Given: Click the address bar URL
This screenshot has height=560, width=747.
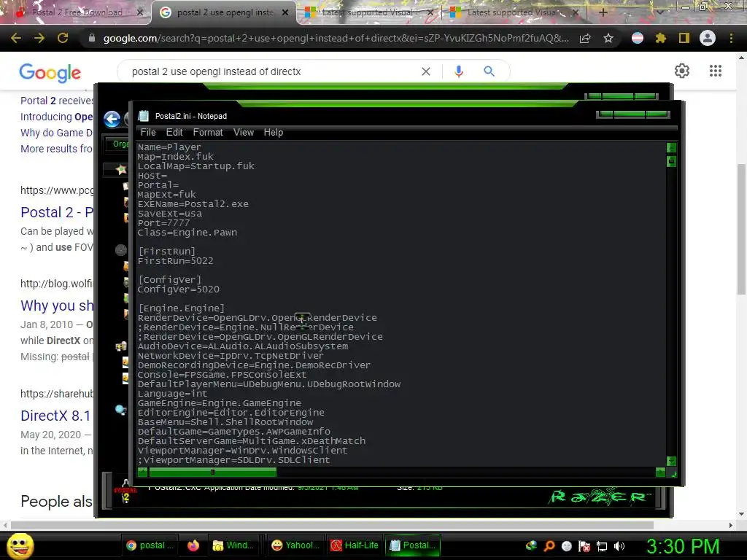Looking at the screenshot, I should tap(336, 38).
